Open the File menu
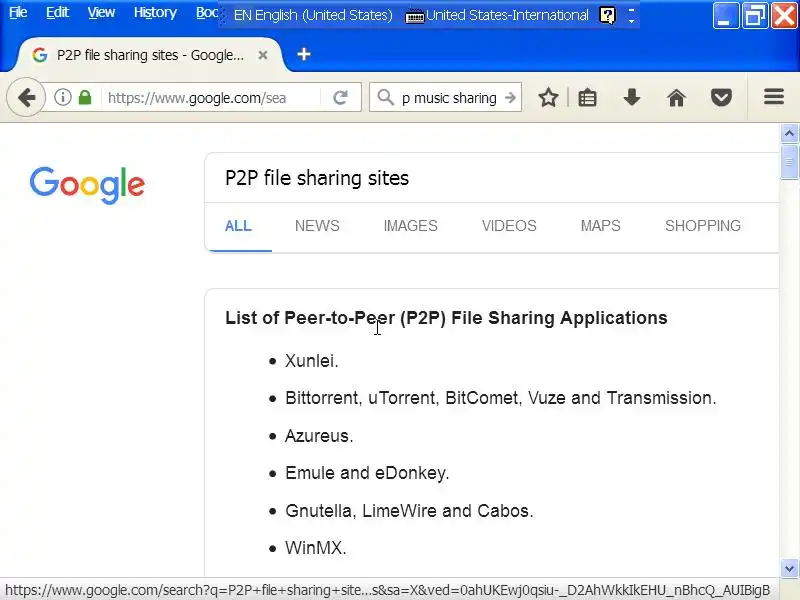Image resolution: width=800 pixels, height=600 pixels. [18, 12]
